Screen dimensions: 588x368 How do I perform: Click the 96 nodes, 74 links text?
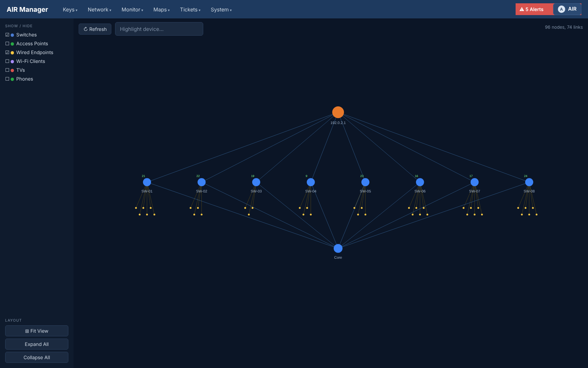point(564,27)
